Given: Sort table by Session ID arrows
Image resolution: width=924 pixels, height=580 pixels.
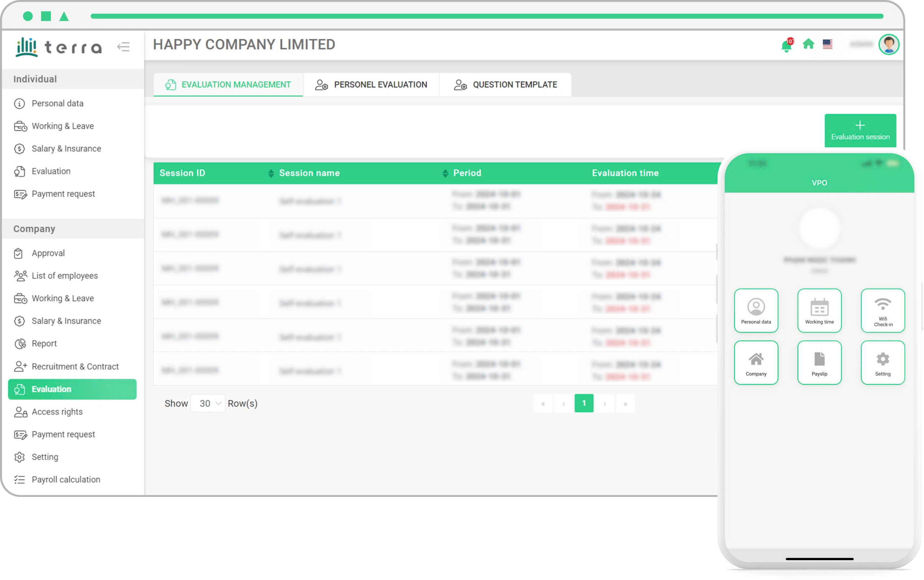Looking at the screenshot, I should (x=271, y=173).
